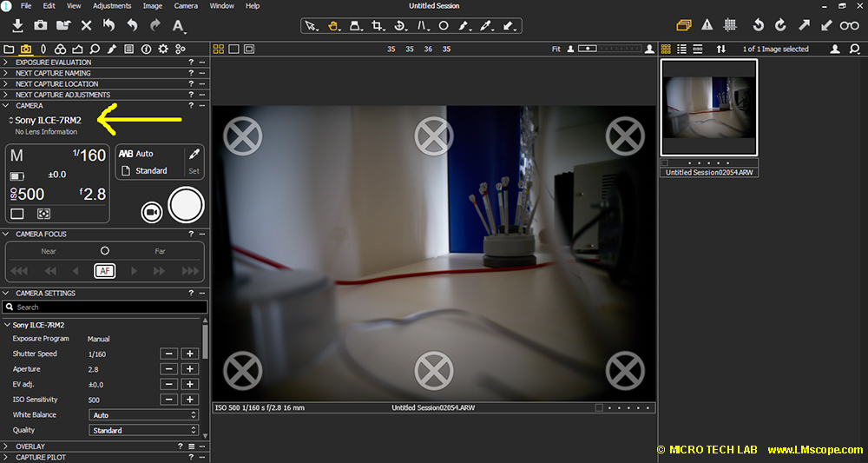This screenshot has height=463, width=868.
Task: Open the Quality Standard dropdown
Action: tap(144, 430)
